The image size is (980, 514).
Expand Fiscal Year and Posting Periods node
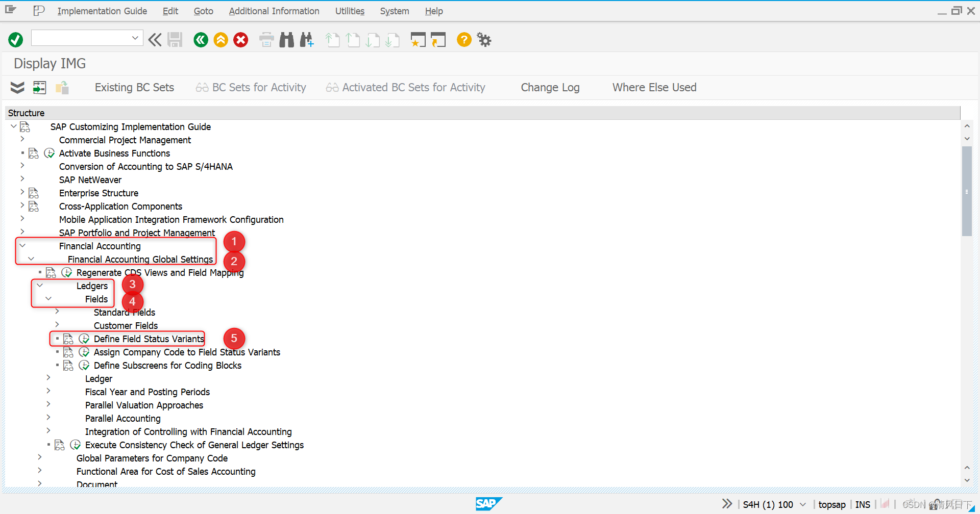pos(48,391)
